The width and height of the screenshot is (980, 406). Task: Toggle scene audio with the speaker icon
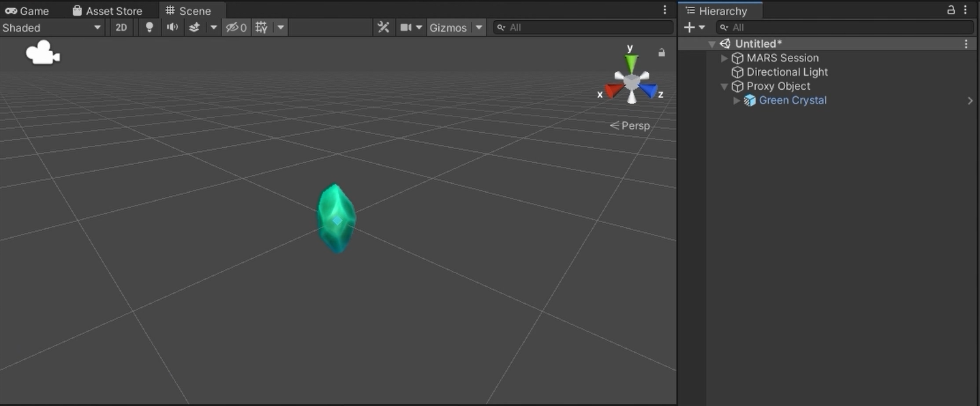(172, 27)
